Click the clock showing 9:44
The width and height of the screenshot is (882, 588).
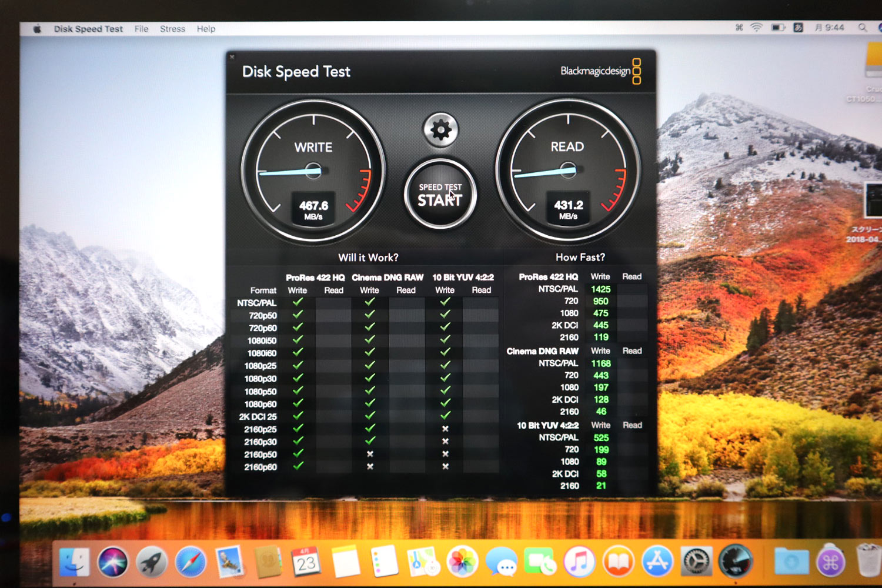coord(829,28)
